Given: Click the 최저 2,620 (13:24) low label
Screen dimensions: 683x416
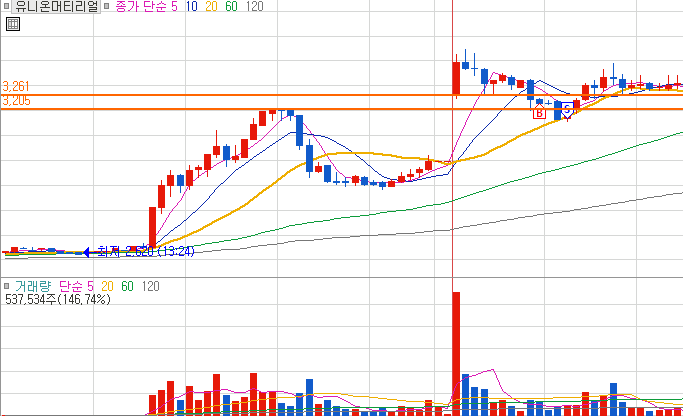Looking at the screenshot, I should coord(146,251).
